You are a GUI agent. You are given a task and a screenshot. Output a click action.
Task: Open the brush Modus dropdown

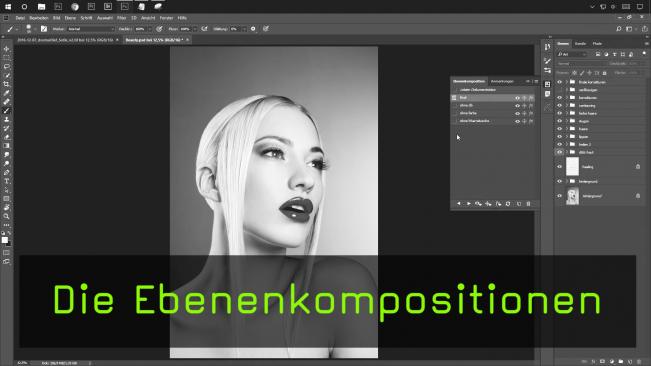90,29
